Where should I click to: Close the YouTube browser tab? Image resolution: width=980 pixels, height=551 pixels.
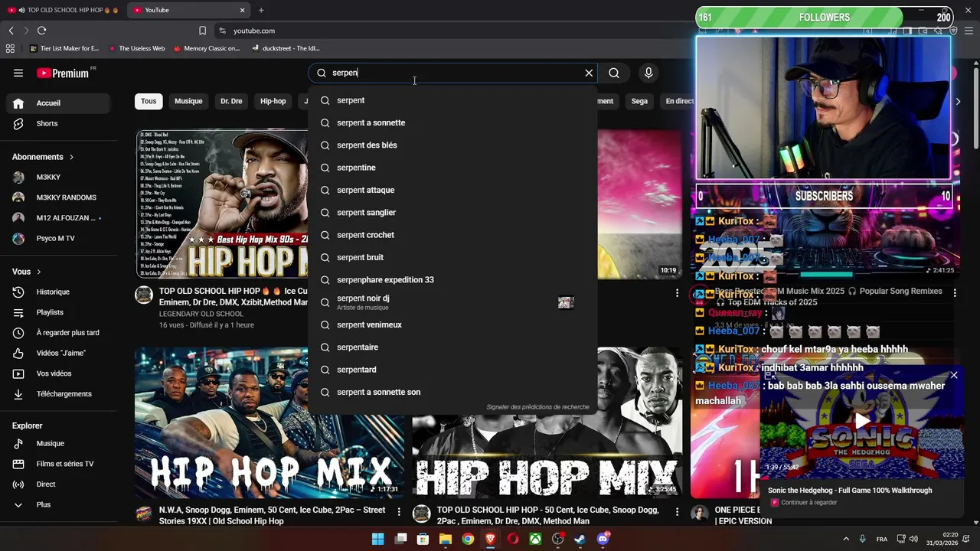pyautogui.click(x=243, y=10)
